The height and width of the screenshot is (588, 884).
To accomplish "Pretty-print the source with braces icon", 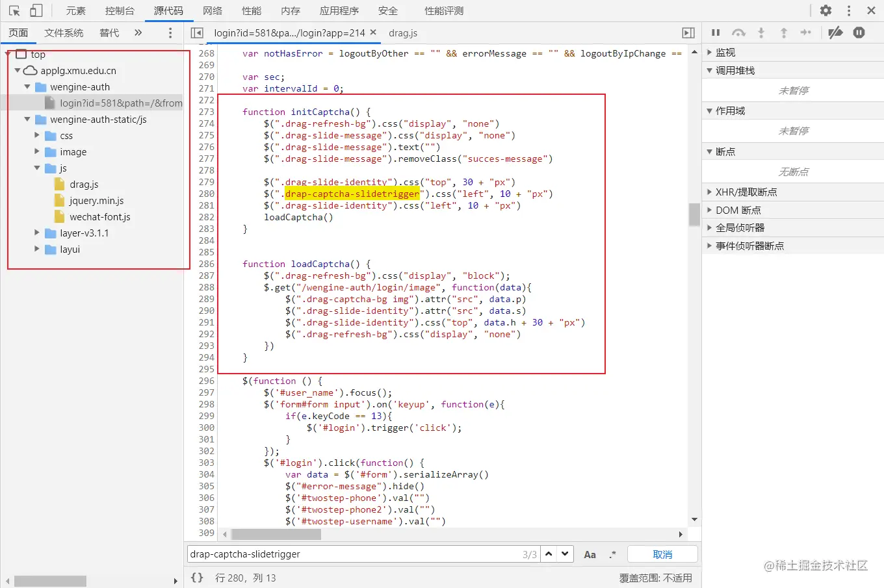I will [x=197, y=578].
